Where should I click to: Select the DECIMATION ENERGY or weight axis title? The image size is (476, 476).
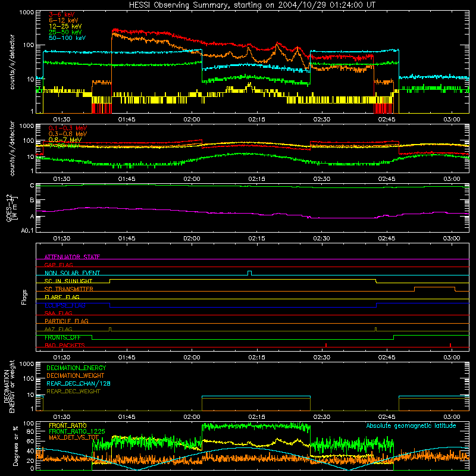(9, 387)
